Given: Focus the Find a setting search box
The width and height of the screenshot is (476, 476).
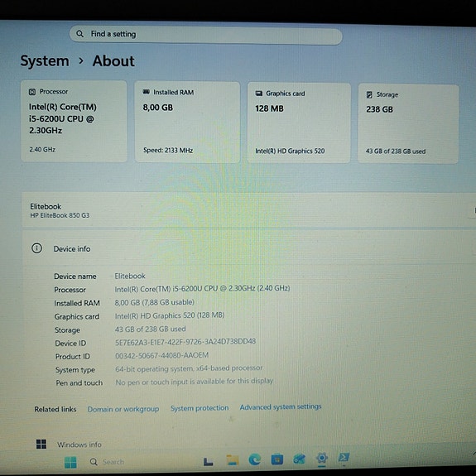Looking at the screenshot, I should tap(206, 35).
